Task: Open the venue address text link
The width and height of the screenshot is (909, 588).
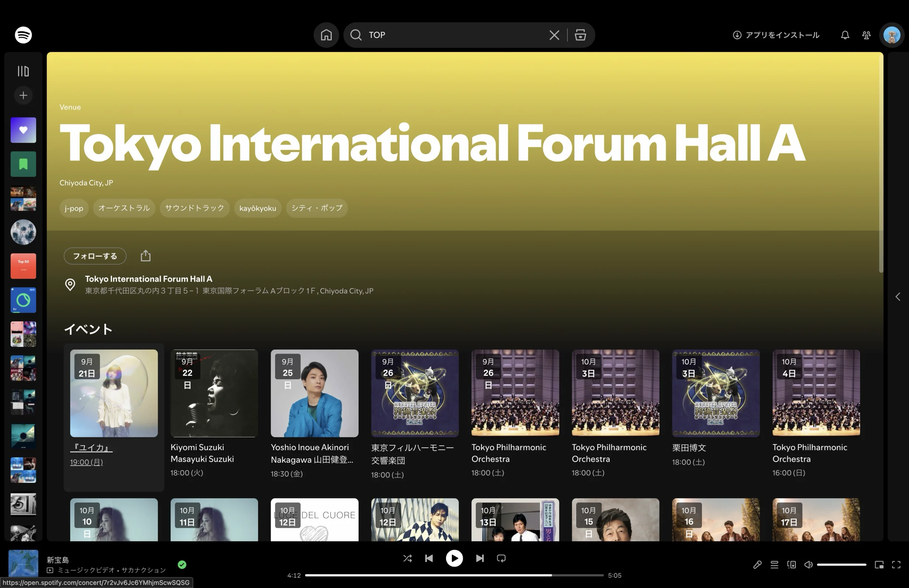Action: [x=229, y=291]
